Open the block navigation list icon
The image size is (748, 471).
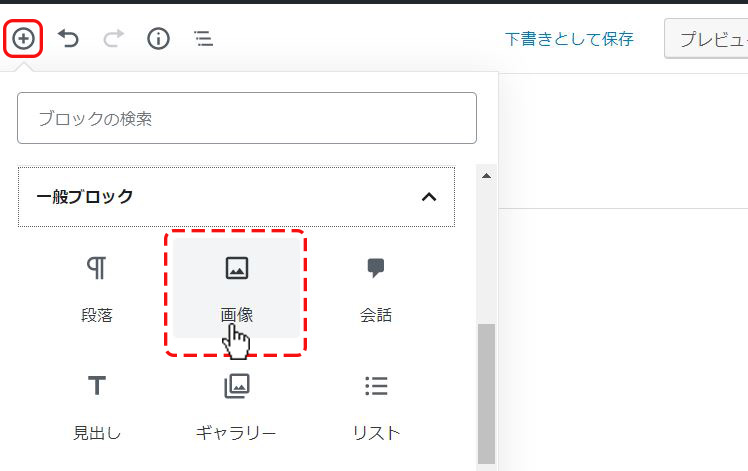(203, 39)
